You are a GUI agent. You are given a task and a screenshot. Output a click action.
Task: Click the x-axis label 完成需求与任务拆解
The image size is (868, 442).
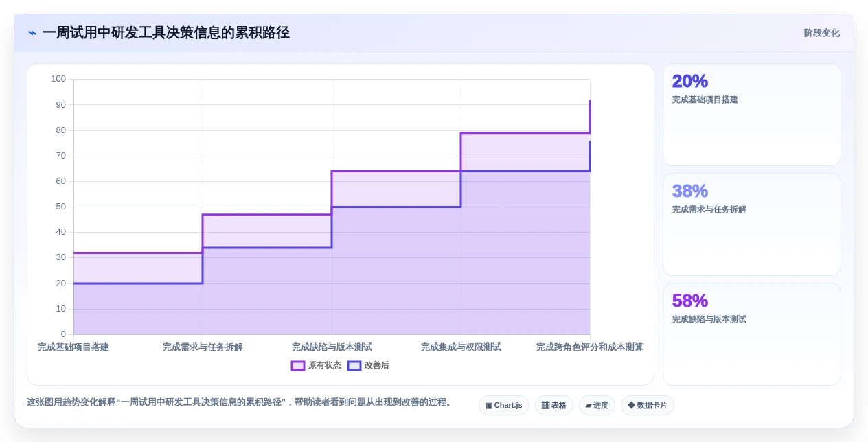(x=203, y=347)
